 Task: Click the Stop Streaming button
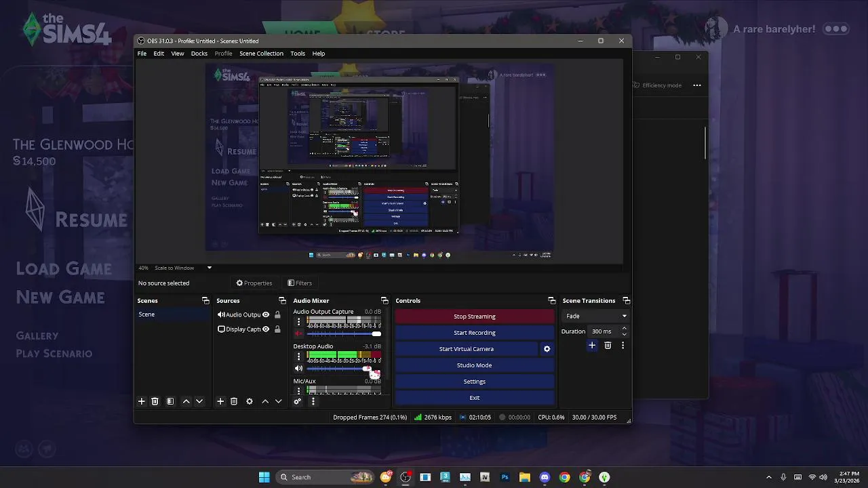tap(475, 317)
